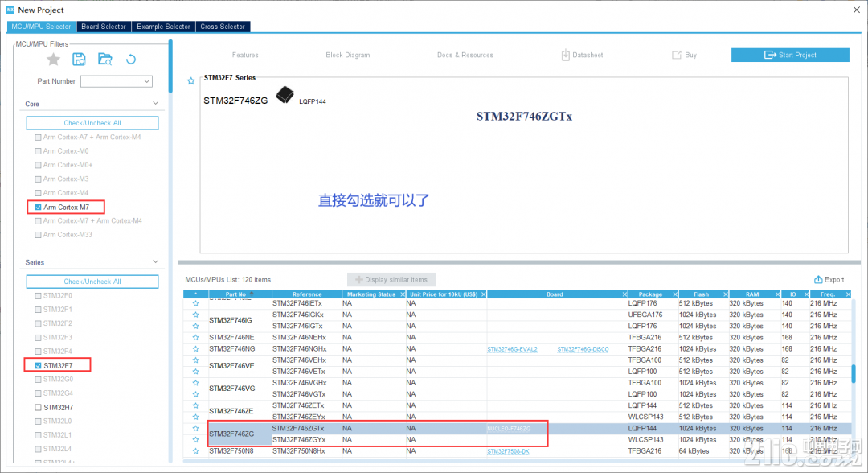Open the STM32F7508-DK board link
Image resolution: width=868 pixels, height=473 pixels.
point(508,451)
